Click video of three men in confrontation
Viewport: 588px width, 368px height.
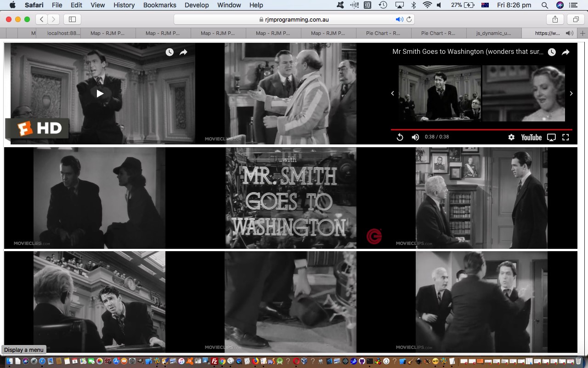coord(481,302)
